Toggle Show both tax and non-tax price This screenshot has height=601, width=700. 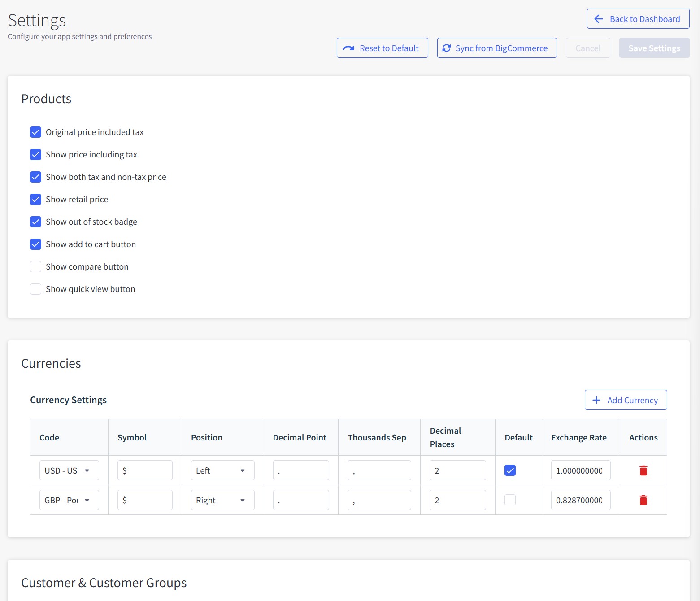point(35,177)
